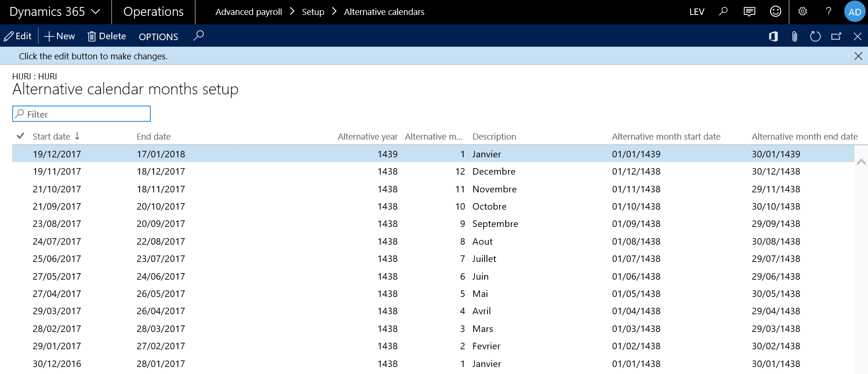Open the top bar search magnifier
Screen dimensions: 868x374
tap(723, 11)
